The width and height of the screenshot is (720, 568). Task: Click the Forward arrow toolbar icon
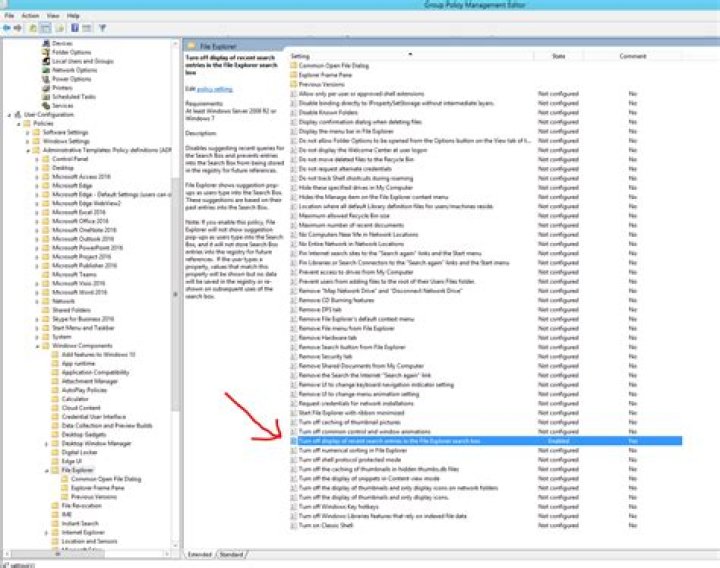pos(17,28)
